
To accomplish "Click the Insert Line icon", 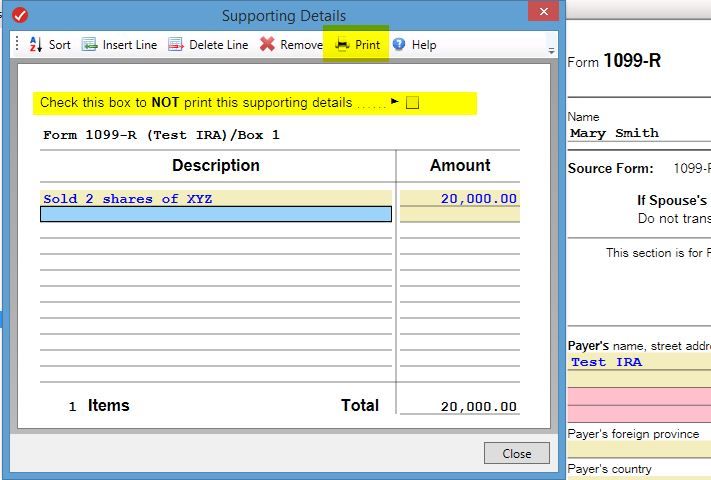I will pos(89,45).
